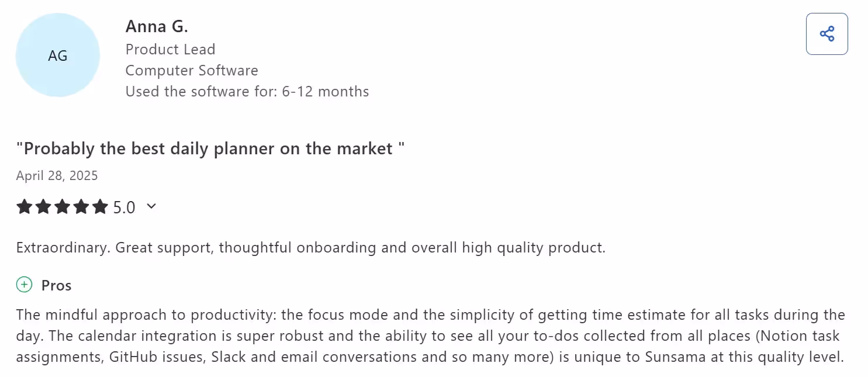This screenshot has height=377, width=868.
Task: Click the Product Lead job title text
Action: coord(170,49)
